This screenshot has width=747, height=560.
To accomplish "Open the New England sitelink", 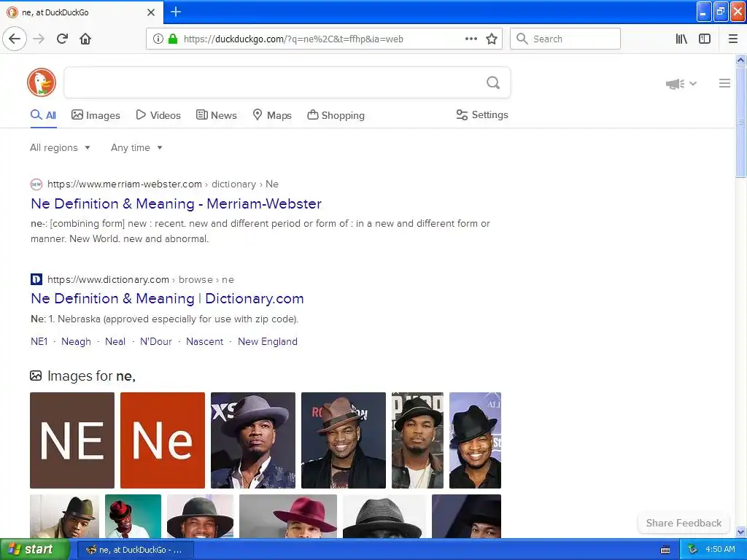I will (x=268, y=341).
